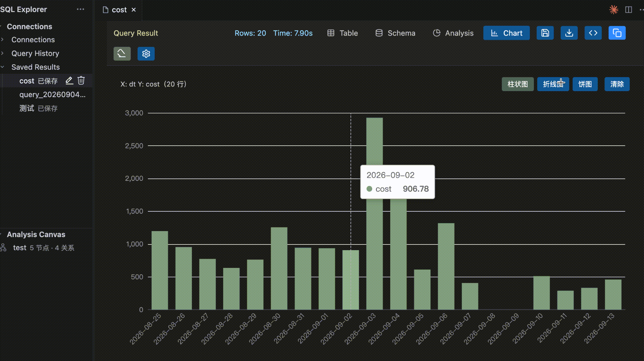Click the orange starburst icon
The image size is (644, 361).
[613, 9]
